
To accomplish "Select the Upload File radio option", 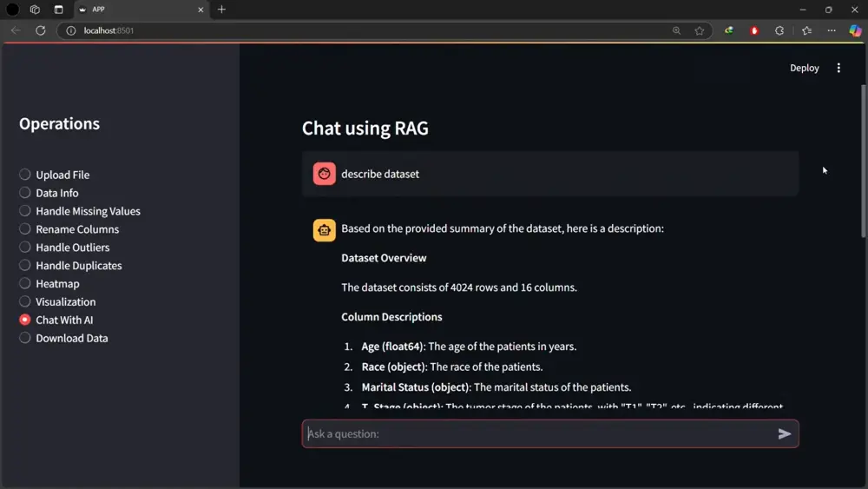I will coord(25,175).
